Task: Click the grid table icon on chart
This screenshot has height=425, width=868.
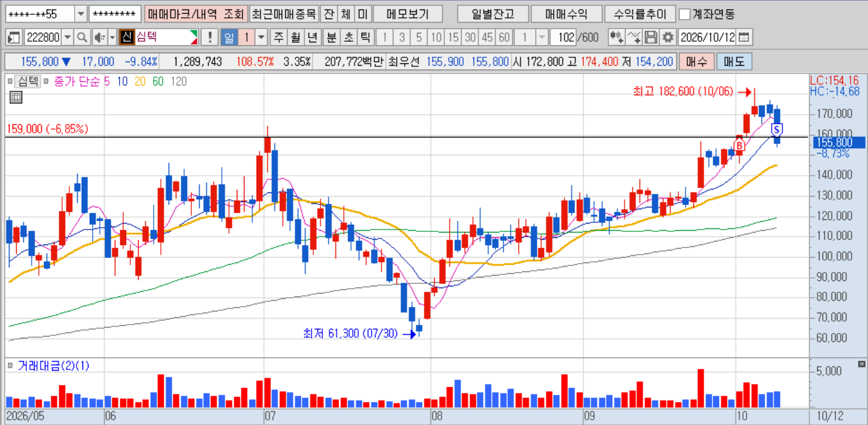Action: click(16, 97)
